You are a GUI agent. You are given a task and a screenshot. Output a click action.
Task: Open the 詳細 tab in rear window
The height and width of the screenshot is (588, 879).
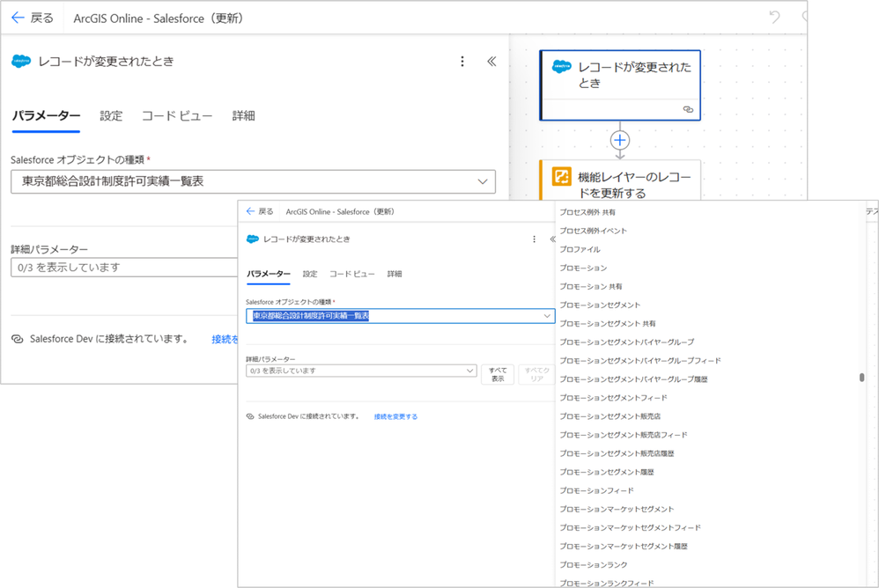243,116
